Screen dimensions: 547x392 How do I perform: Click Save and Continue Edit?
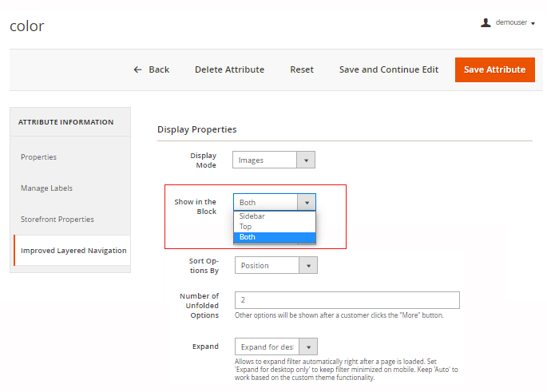point(388,69)
